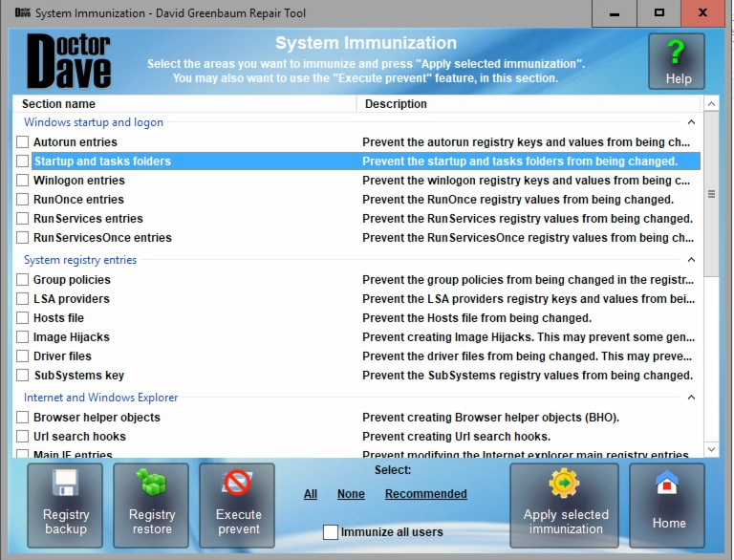Open Execute prevent tool

point(238,506)
